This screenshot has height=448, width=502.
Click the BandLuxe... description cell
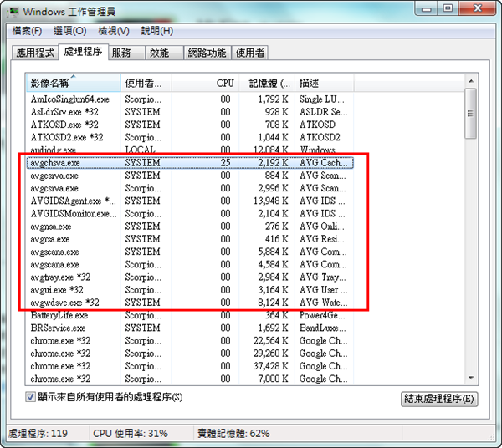[323, 328]
